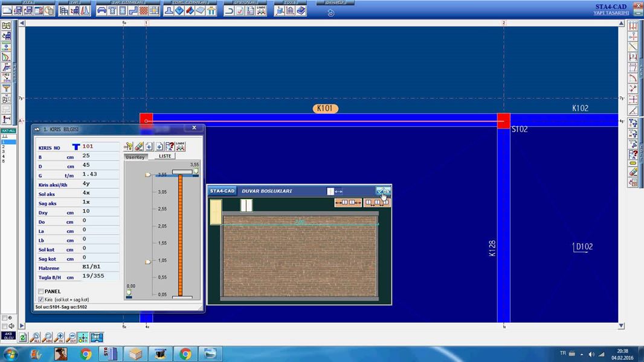Click the left scroll arrow of the top ruler
The width and height of the screenshot is (644, 362).
tap(22, 23)
